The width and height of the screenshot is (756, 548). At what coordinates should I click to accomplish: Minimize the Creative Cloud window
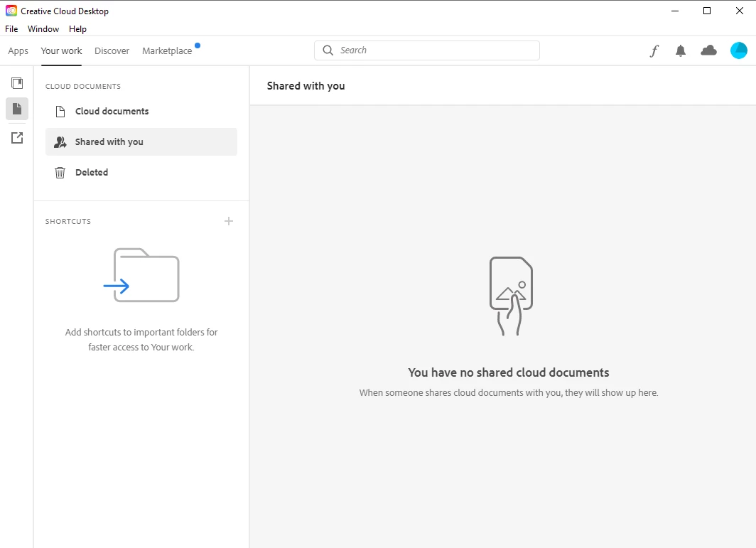(675, 11)
